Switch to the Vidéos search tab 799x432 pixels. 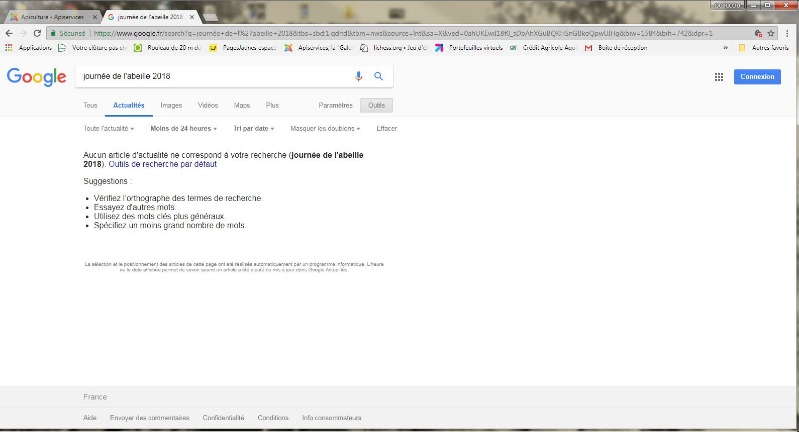[x=208, y=105]
